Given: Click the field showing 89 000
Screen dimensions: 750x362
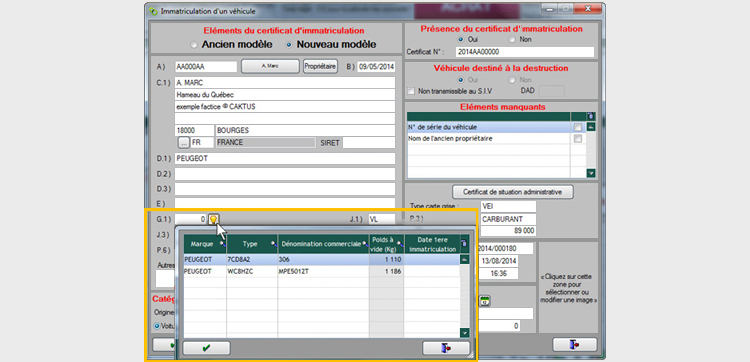Looking at the screenshot, I should pyautogui.click(x=508, y=231).
